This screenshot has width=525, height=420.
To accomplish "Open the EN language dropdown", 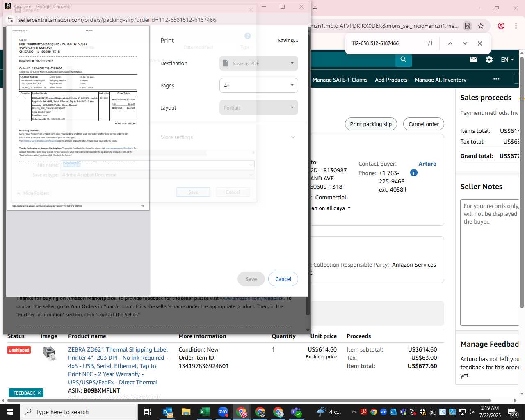I will point(507,59).
